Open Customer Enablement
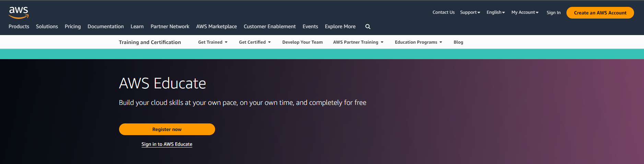Image resolution: width=644 pixels, height=164 pixels. click(270, 26)
